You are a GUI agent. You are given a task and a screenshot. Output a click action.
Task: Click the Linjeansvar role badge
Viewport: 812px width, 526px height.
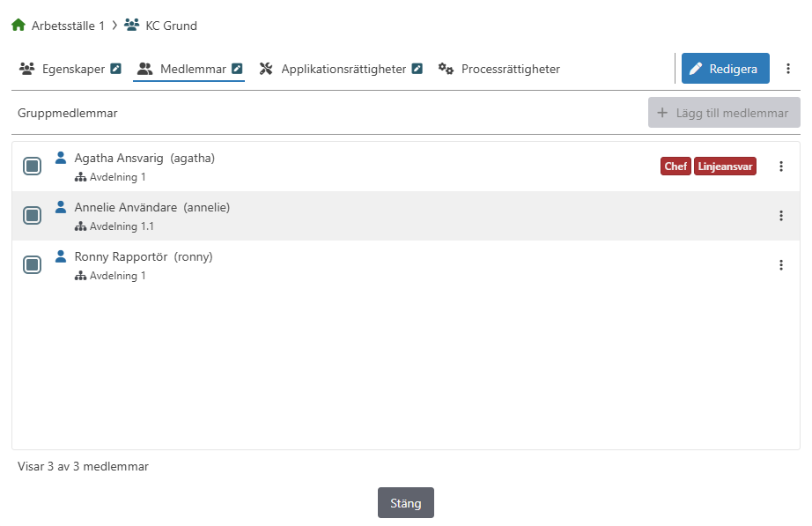click(x=725, y=167)
